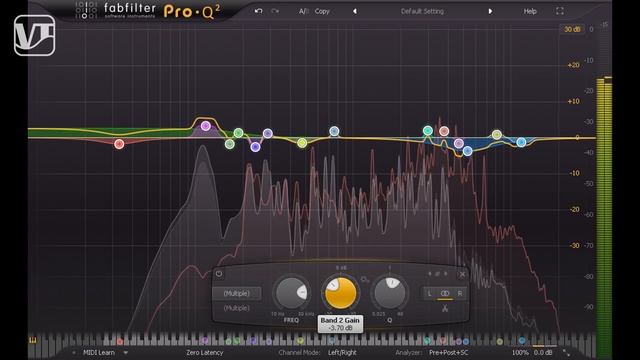Click the gray Q knob
The height and width of the screenshot is (360, 640).
[x=390, y=293]
